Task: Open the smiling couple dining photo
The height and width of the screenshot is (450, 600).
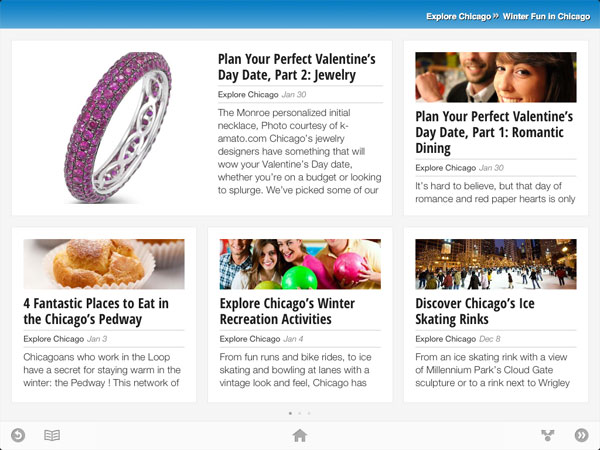Action: point(496,77)
